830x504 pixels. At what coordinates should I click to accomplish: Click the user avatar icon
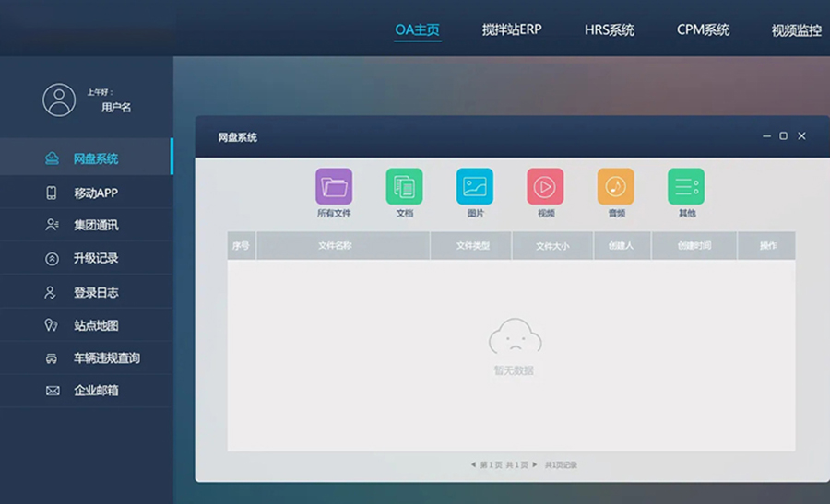(x=59, y=100)
